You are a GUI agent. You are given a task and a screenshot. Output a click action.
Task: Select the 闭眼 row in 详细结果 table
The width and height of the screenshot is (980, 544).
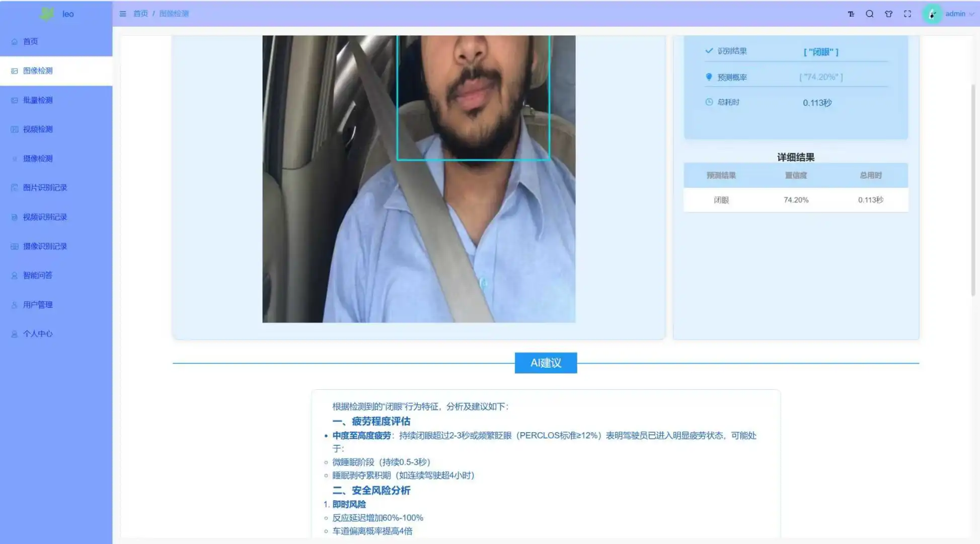(x=795, y=200)
